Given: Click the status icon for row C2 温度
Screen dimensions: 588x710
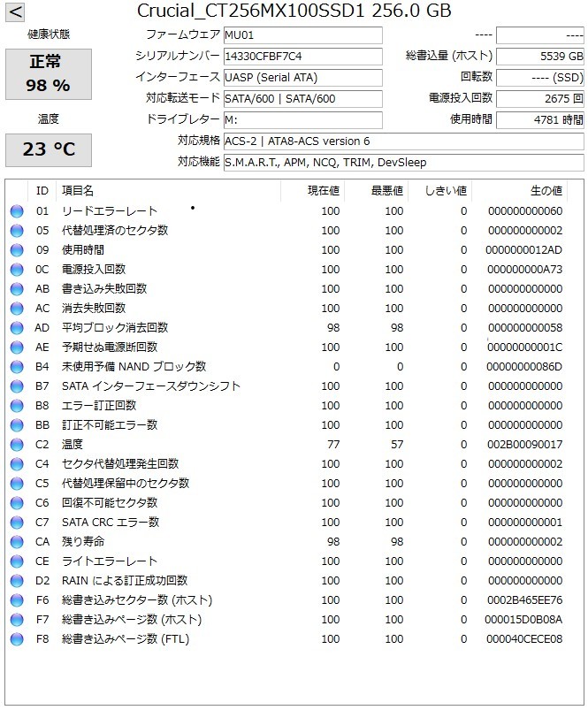Looking at the screenshot, I should click(17, 445).
